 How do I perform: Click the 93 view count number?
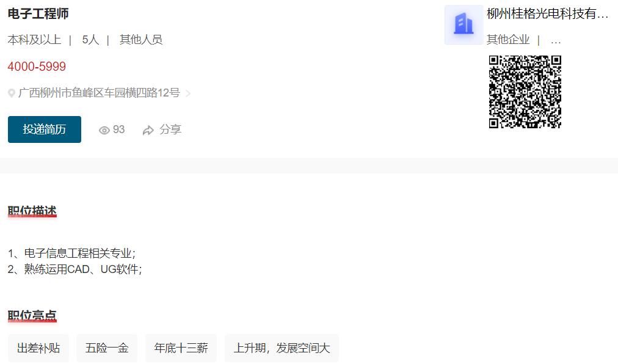118,129
